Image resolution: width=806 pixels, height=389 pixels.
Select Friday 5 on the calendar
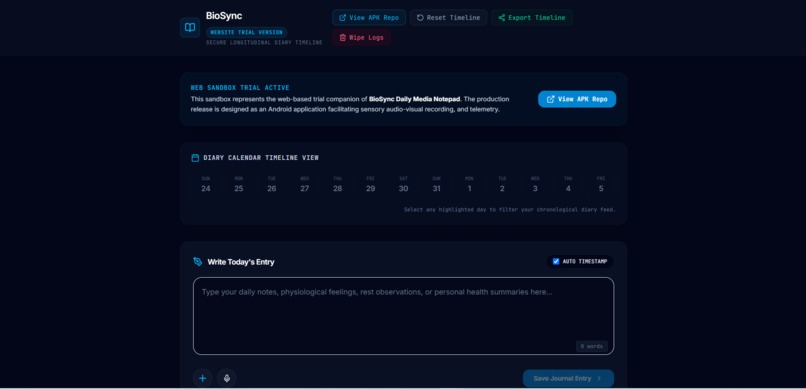[601, 184]
